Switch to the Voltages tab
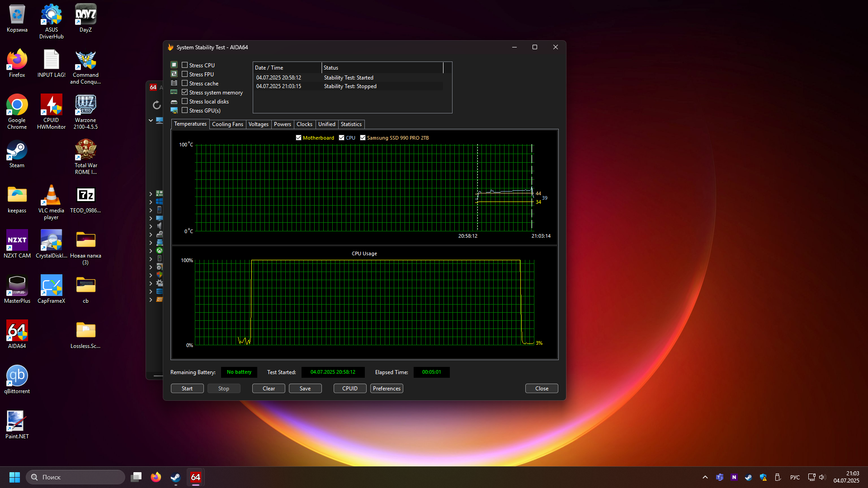This screenshot has width=868, height=488. [259, 124]
